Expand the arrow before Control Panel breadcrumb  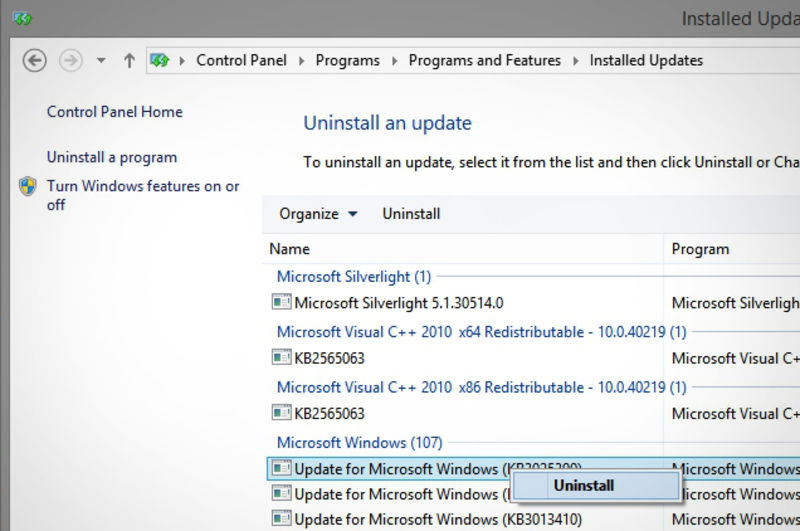point(182,61)
